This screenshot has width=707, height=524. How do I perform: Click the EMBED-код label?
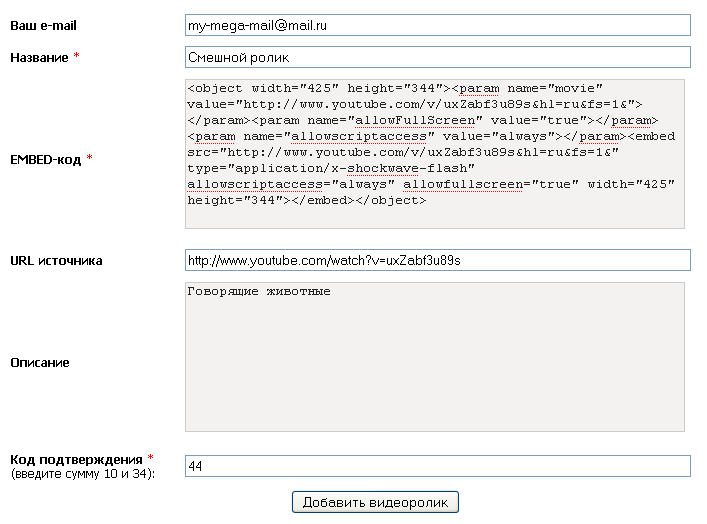(x=45, y=159)
